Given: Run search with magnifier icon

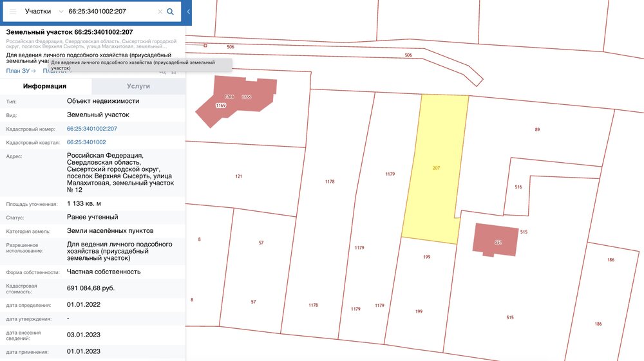Looking at the screenshot, I should (x=170, y=12).
